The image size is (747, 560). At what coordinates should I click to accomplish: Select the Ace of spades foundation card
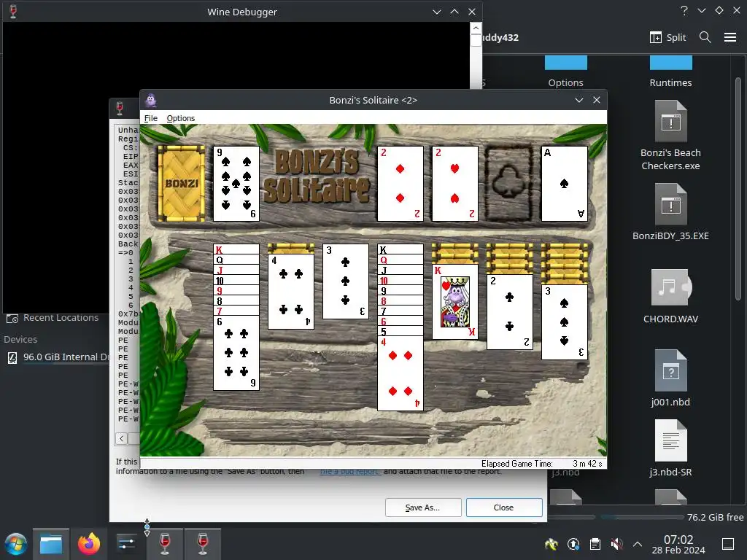pyautogui.click(x=565, y=183)
